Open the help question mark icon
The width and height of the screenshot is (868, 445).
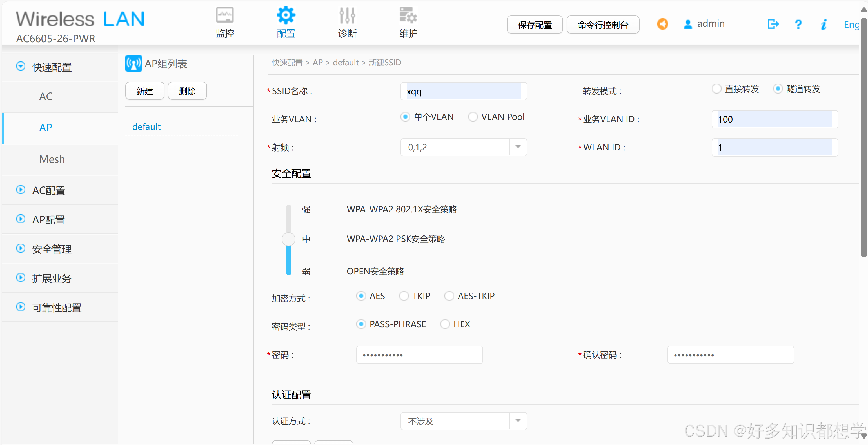798,24
